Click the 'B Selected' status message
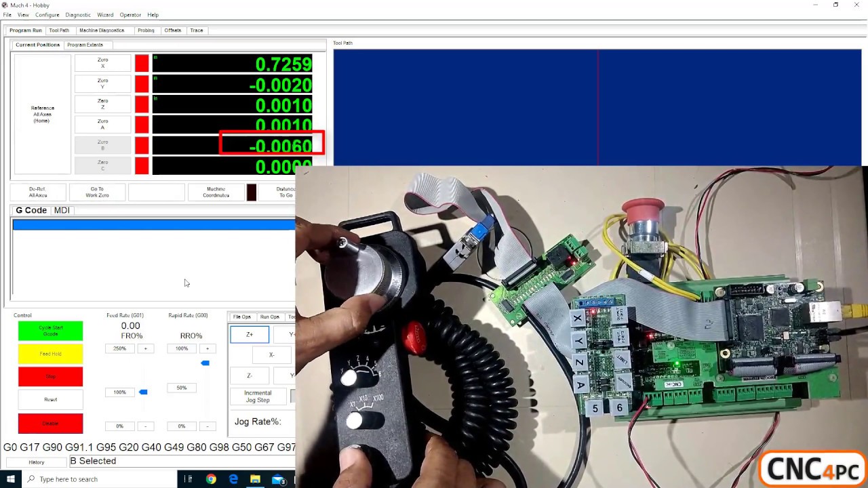The width and height of the screenshot is (868, 488). click(x=94, y=461)
